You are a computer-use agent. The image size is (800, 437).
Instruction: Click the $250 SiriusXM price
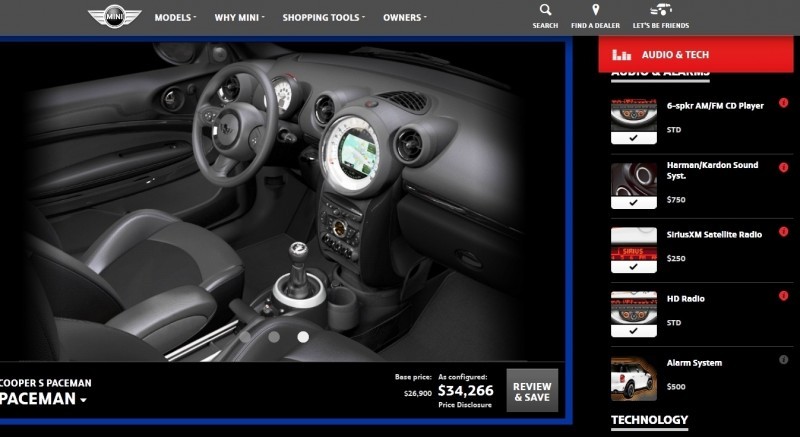pyautogui.click(x=676, y=259)
